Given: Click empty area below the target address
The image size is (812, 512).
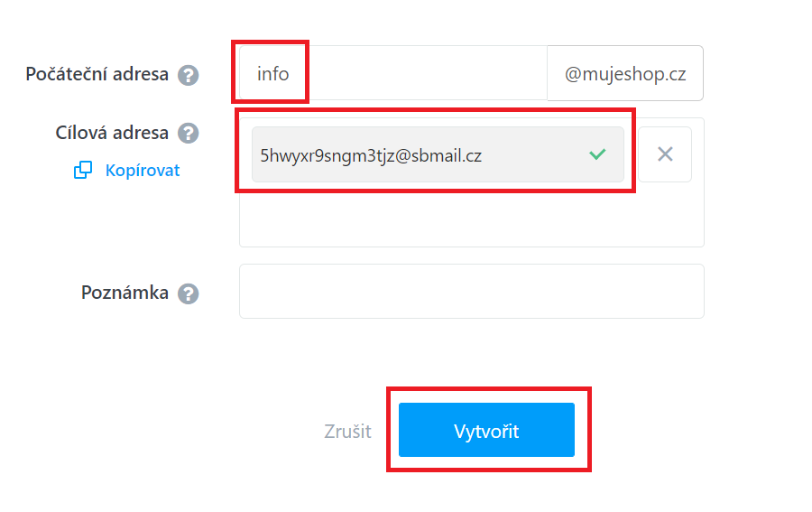Looking at the screenshot, I should pyautogui.click(x=471, y=215).
